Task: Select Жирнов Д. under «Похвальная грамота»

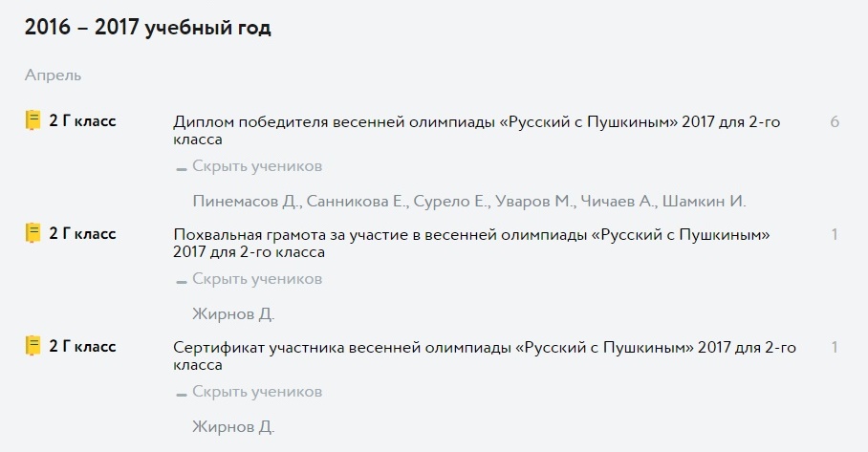Action: 233,314
